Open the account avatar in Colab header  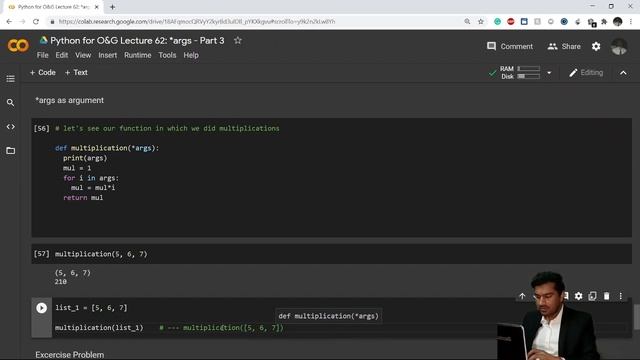pos(619,47)
